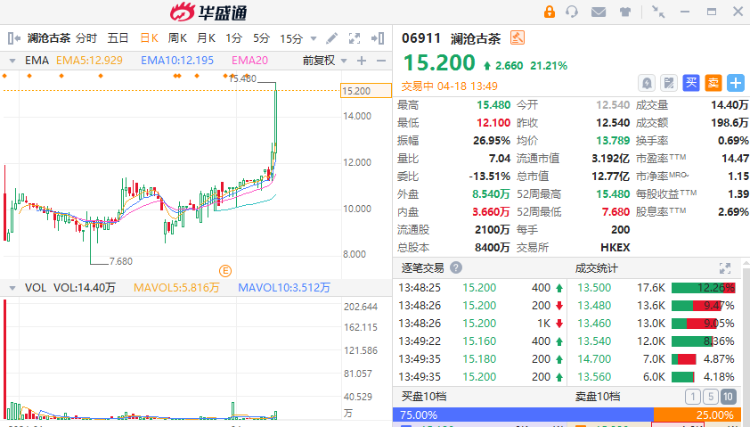Click the lock icon in title bar

tap(549, 11)
